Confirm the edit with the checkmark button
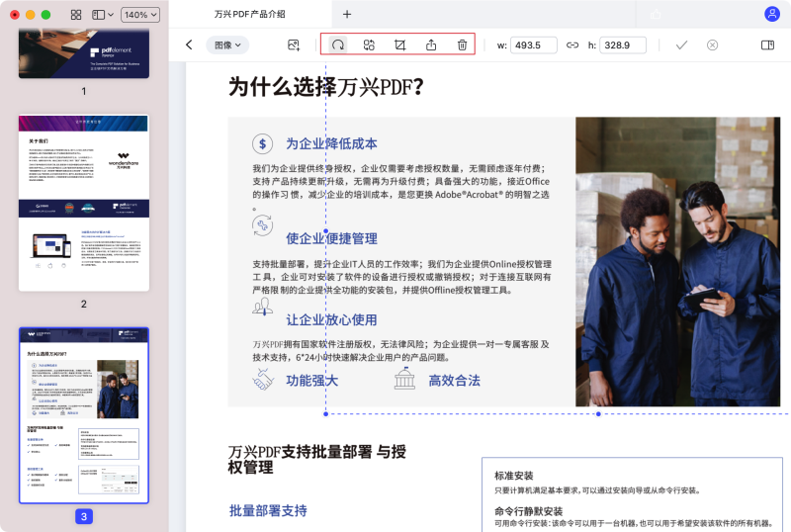 [681, 45]
